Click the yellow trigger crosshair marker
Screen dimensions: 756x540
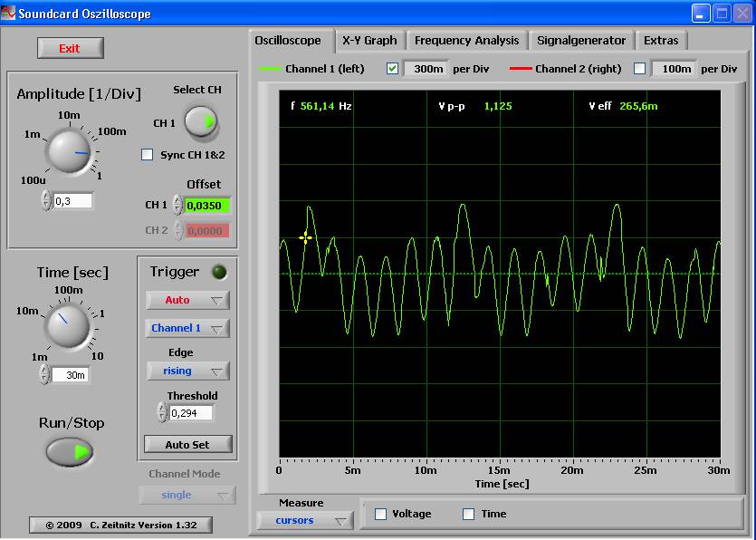305,238
